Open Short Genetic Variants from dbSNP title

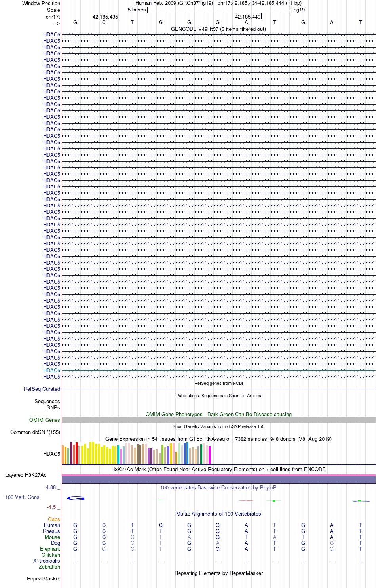click(218, 426)
